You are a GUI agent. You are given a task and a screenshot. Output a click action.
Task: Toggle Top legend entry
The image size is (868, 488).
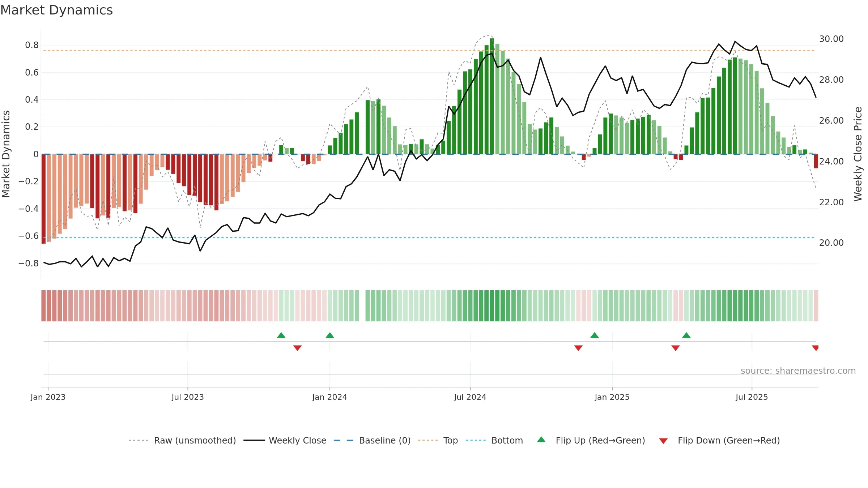[x=438, y=440]
